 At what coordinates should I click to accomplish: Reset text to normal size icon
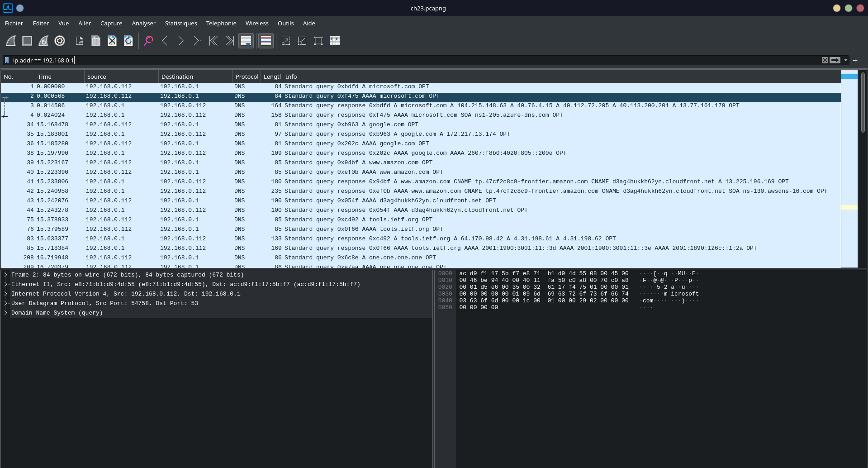(x=318, y=41)
